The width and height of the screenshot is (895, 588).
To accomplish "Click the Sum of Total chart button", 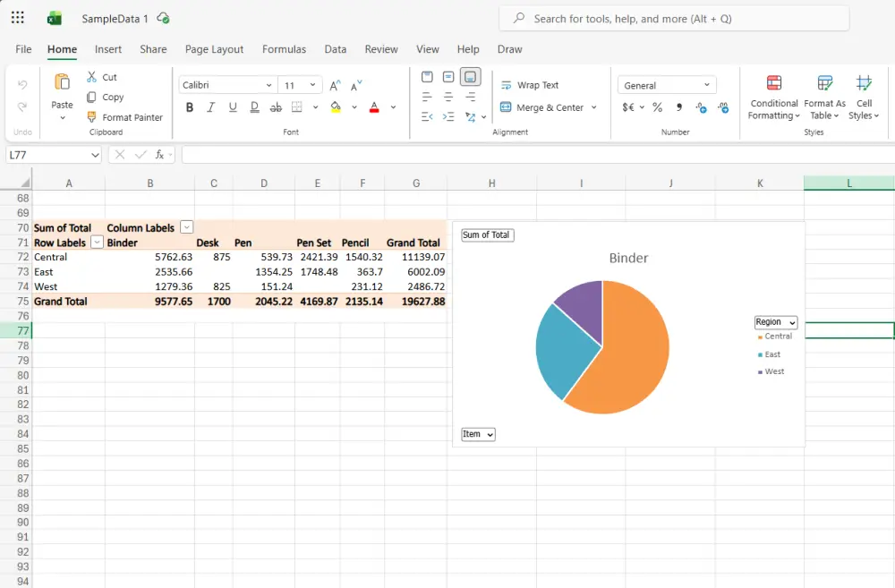I will (487, 235).
